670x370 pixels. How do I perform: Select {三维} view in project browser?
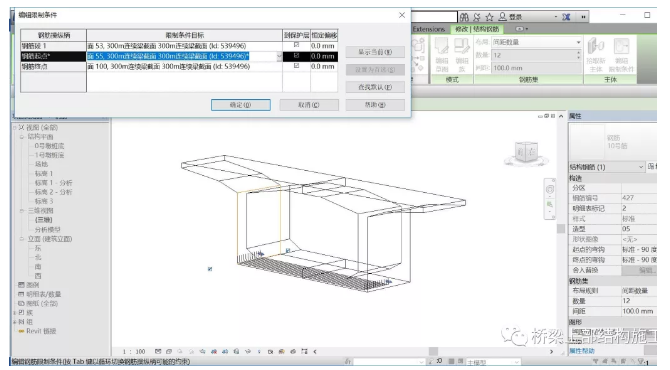click(x=44, y=220)
